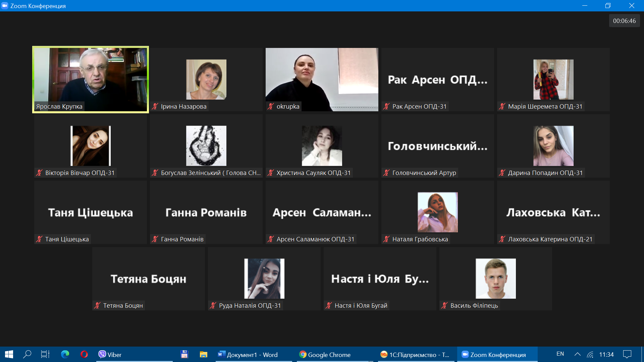Click muted mic icon of Христина Сауляк
The image size is (644, 362).
tap(271, 173)
